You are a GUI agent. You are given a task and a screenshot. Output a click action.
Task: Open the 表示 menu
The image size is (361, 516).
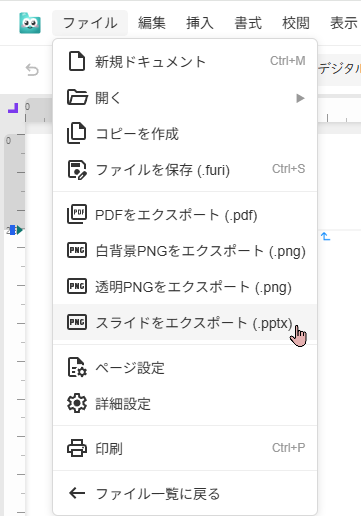(344, 23)
